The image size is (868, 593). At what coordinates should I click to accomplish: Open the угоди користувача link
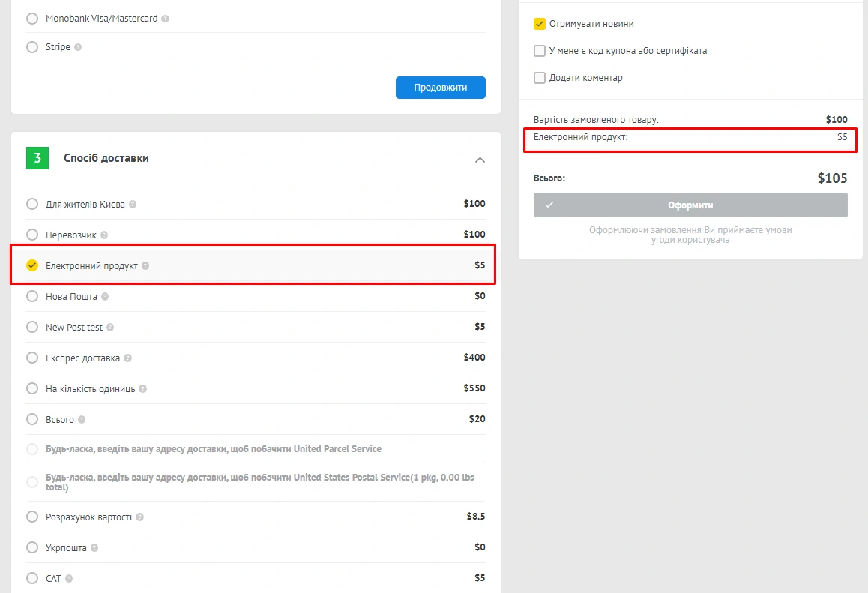point(690,240)
